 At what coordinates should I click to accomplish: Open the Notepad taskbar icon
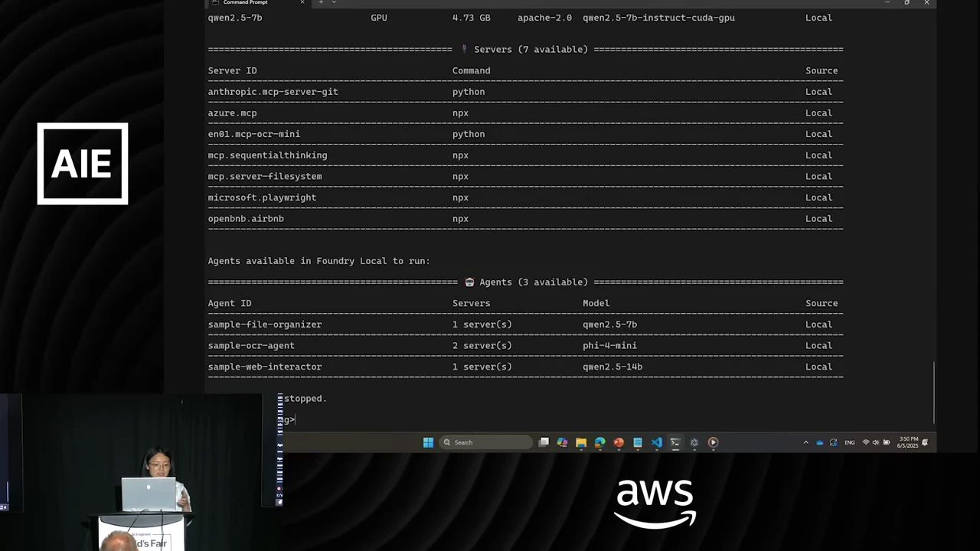click(x=638, y=442)
